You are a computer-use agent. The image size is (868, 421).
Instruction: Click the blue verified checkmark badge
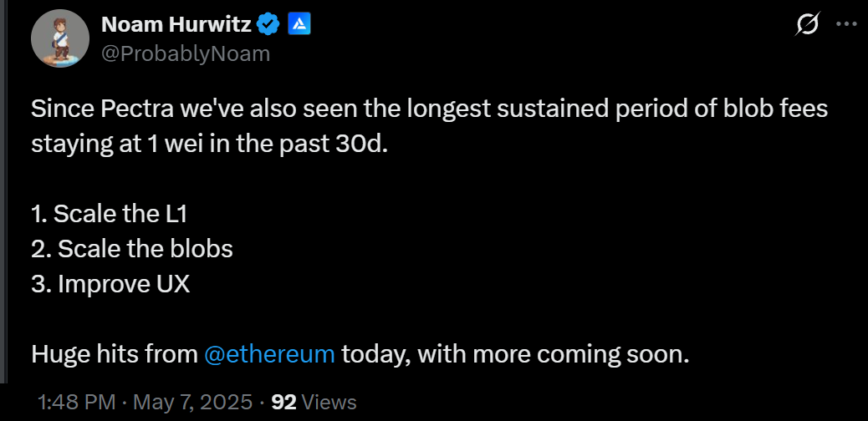[268, 25]
